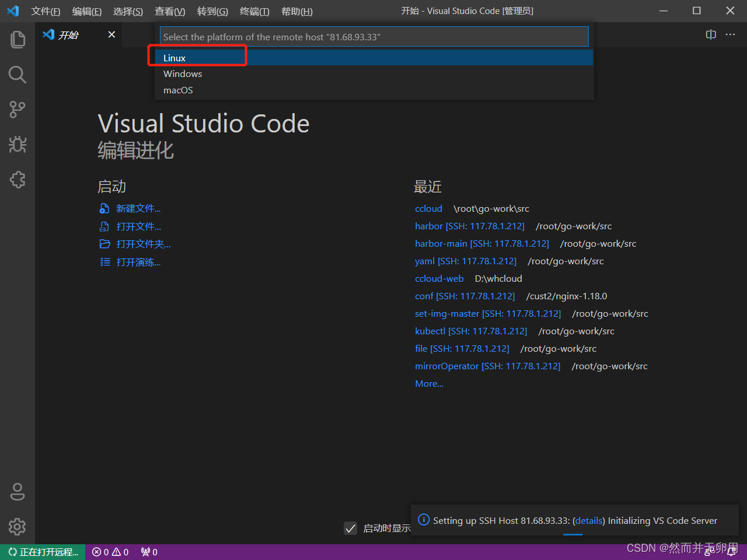Screen dimensions: 747x560
Task: Open recent harbor-main [SSH: 117.78.1.212]
Action: 482,243
